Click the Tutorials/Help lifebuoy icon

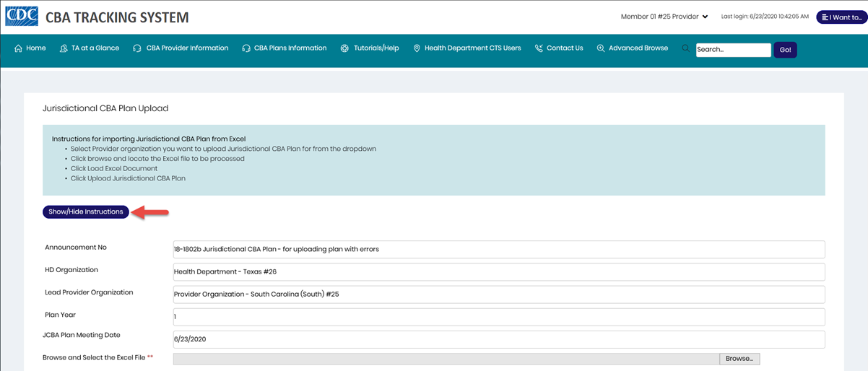pos(344,48)
